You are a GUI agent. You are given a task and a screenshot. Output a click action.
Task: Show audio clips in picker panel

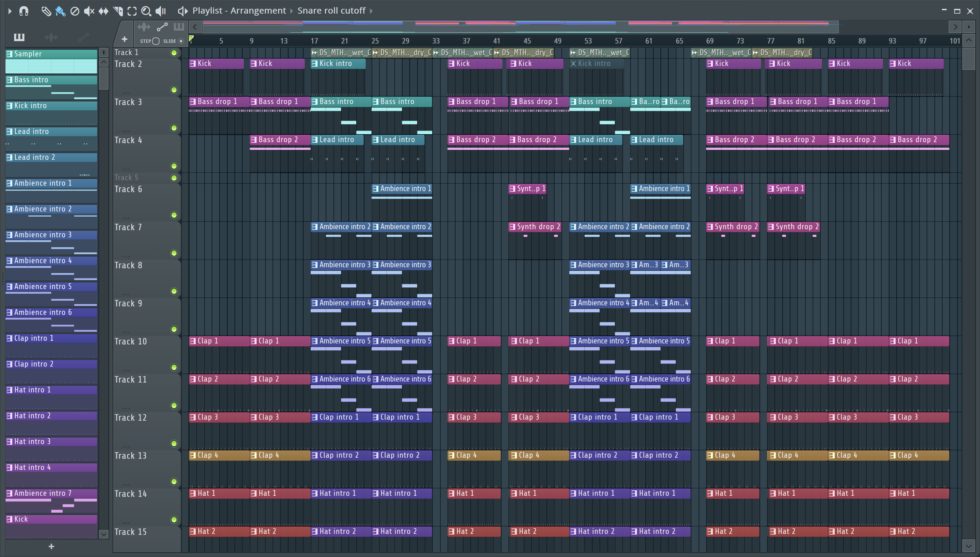[x=51, y=37]
